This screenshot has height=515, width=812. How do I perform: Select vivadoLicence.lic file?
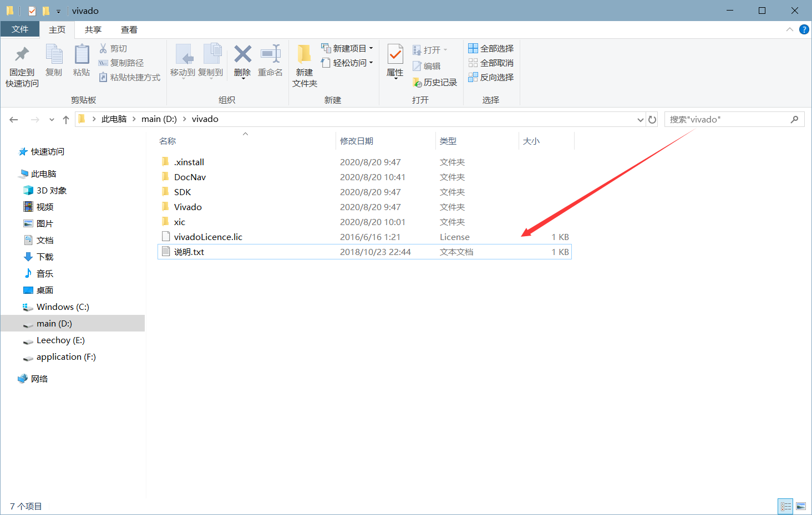point(364,237)
